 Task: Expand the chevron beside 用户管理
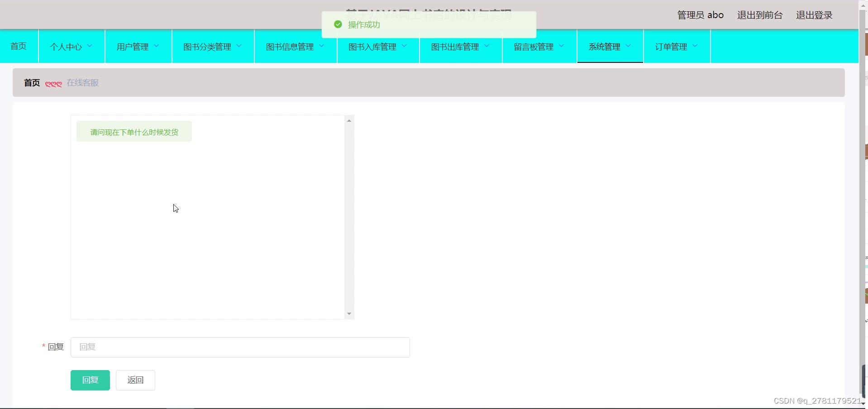click(157, 46)
